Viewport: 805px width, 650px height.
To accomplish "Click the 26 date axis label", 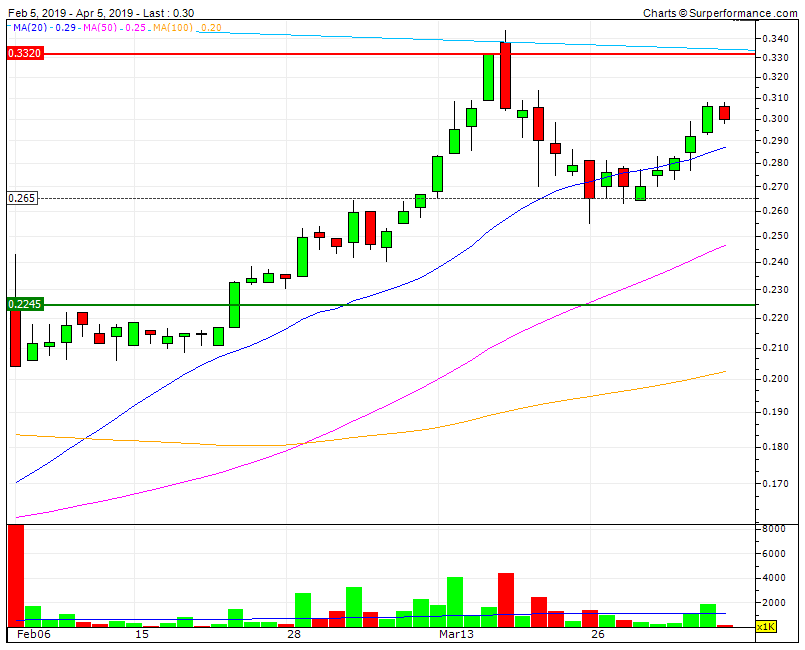I will pyautogui.click(x=598, y=634).
